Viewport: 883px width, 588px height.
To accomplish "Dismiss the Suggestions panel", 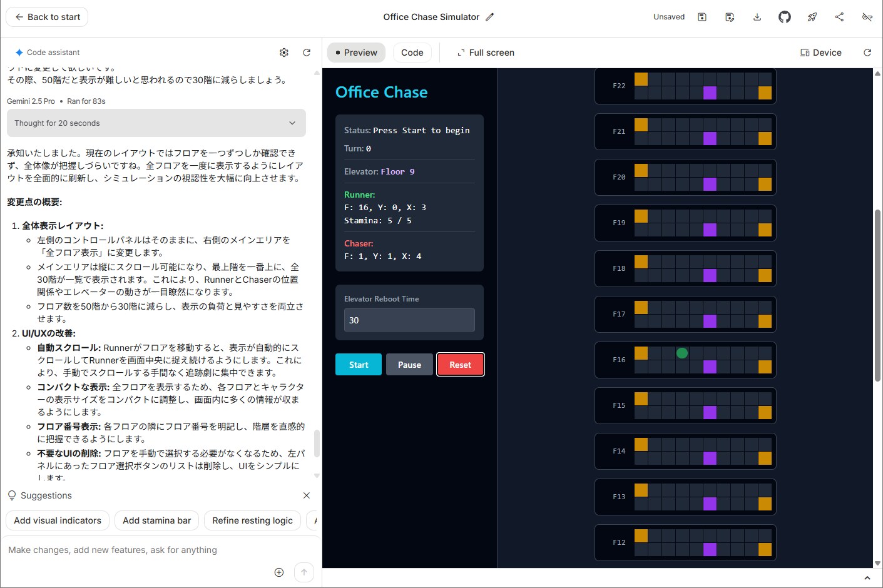I will pos(307,495).
